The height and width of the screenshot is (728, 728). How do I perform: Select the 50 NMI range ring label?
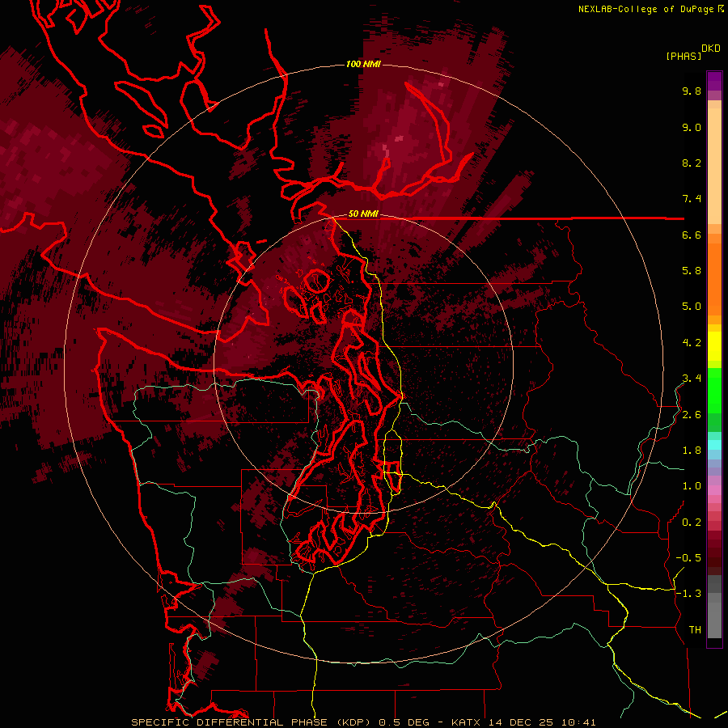363,214
